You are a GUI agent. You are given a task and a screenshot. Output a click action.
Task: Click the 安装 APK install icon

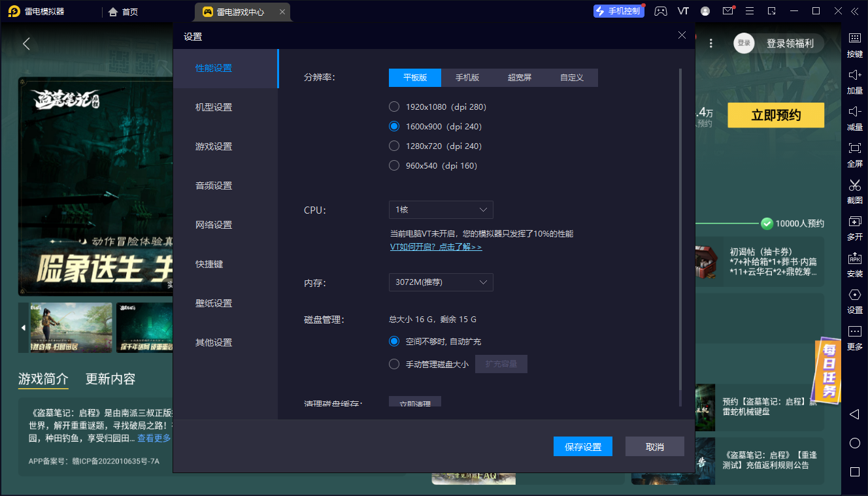point(854,257)
